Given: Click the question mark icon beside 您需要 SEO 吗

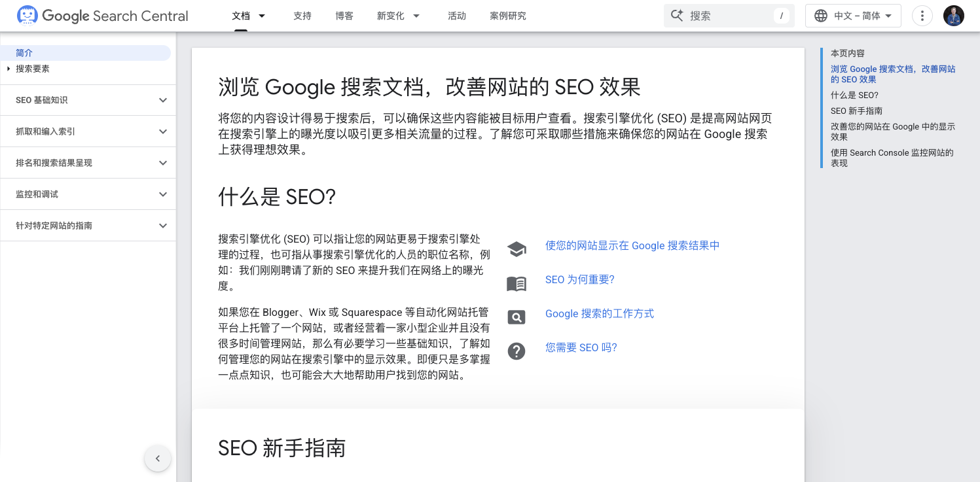Looking at the screenshot, I should (517, 351).
